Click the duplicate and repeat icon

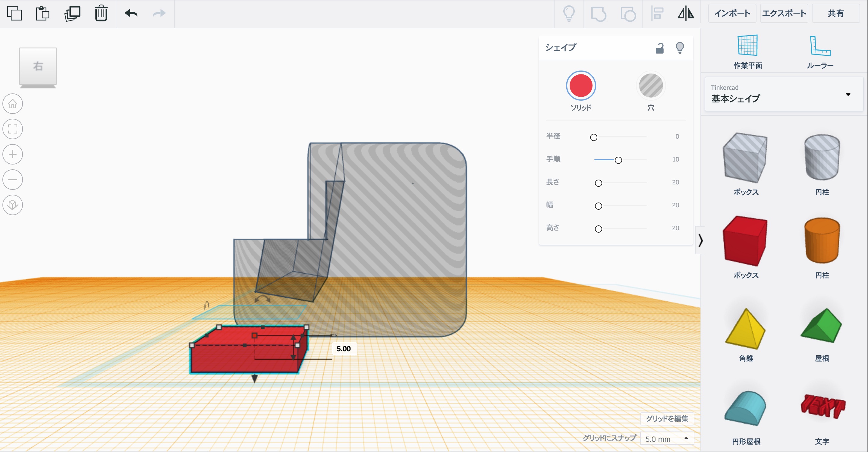(72, 14)
